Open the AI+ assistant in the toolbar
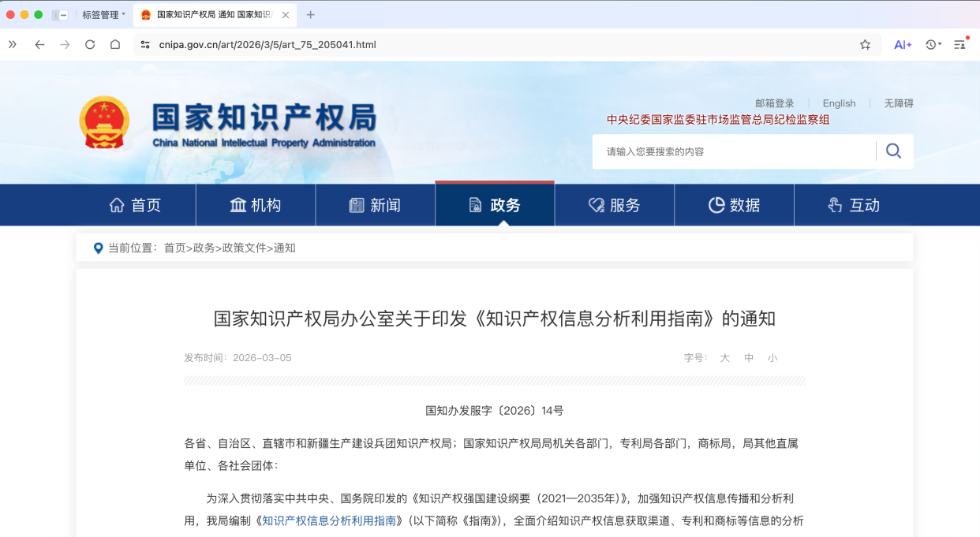This screenshot has width=980, height=537. click(902, 45)
